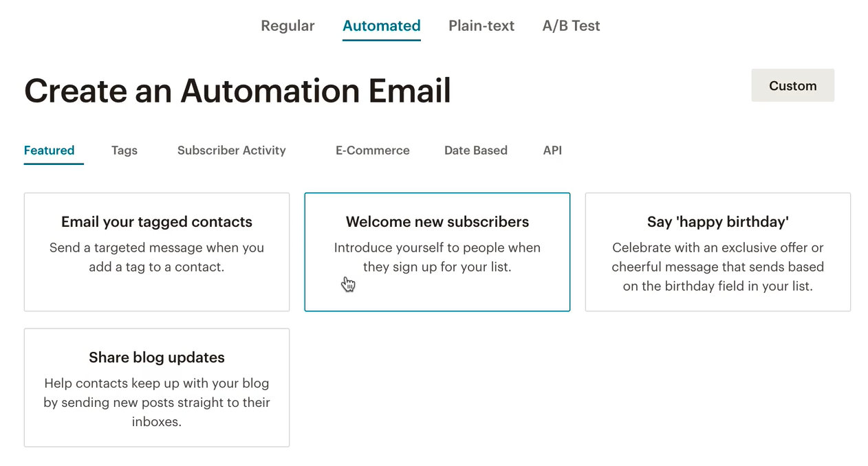Open the Plain-text tab
The width and height of the screenshot is (868, 466).
(481, 26)
